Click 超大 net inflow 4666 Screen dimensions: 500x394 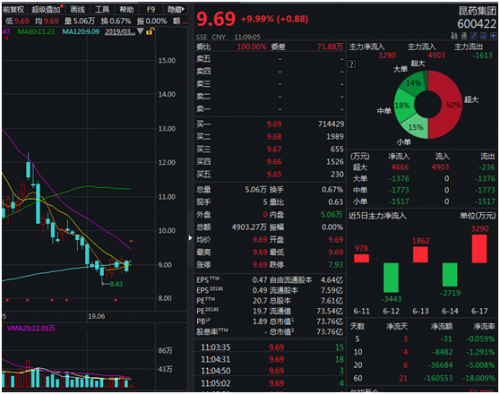pos(400,167)
